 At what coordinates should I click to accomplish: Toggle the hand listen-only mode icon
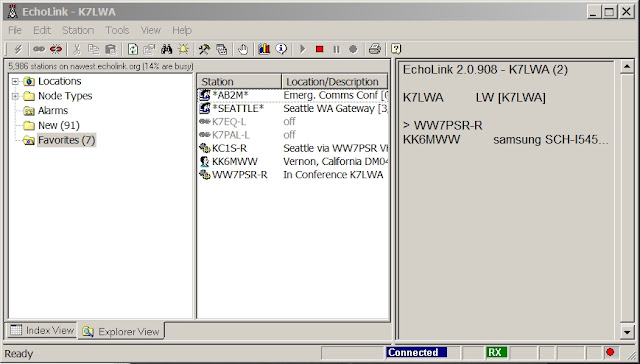(x=243, y=49)
